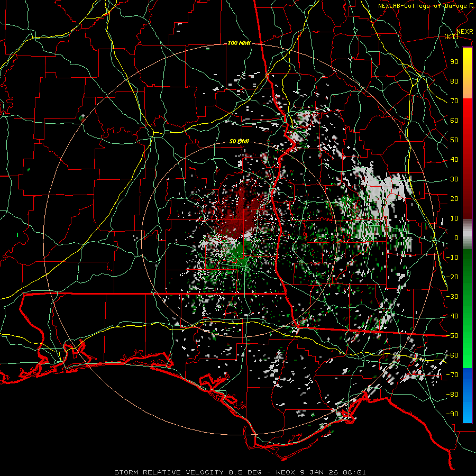Click the "9 JAN 26" date in the caption

[x=319, y=472]
